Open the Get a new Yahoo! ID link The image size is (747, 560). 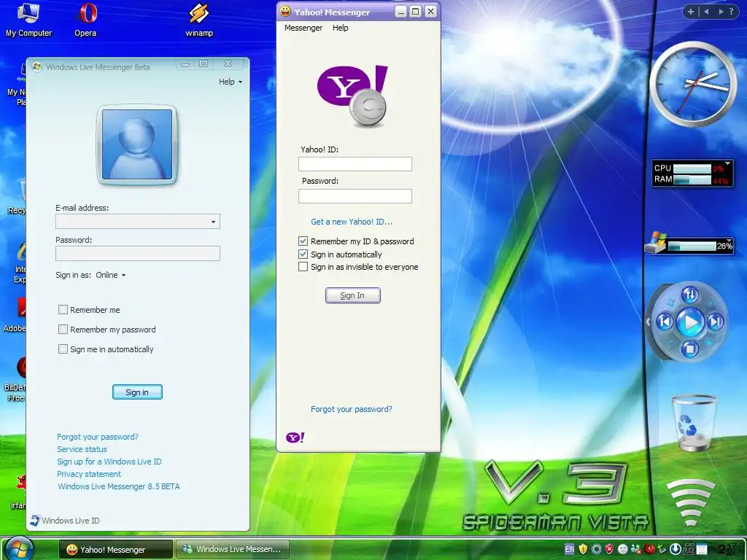[x=352, y=222]
